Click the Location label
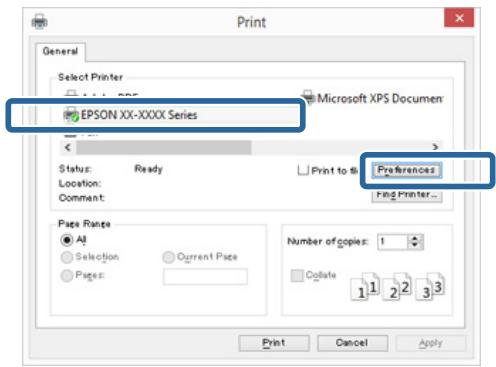Viewport: 496px width, 367px height. [x=80, y=183]
